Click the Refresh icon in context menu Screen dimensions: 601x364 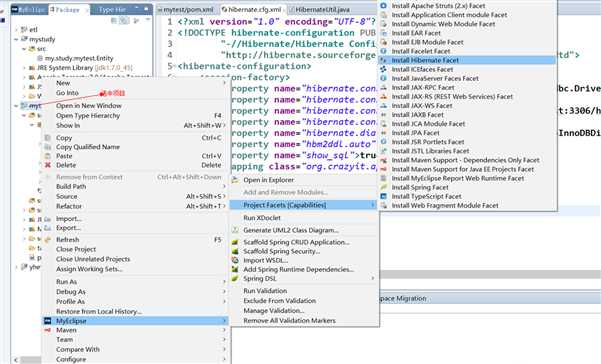48,239
